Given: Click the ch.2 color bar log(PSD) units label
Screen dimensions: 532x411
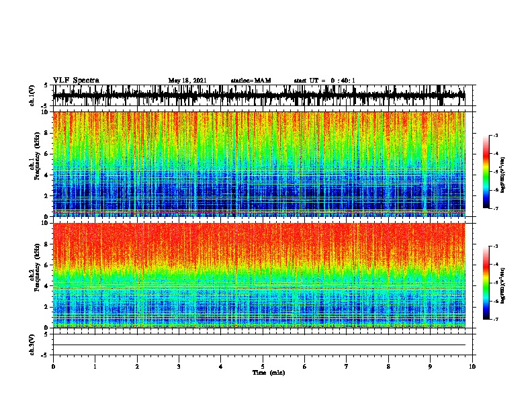Looking at the screenshot, I should [x=503, y=285].
